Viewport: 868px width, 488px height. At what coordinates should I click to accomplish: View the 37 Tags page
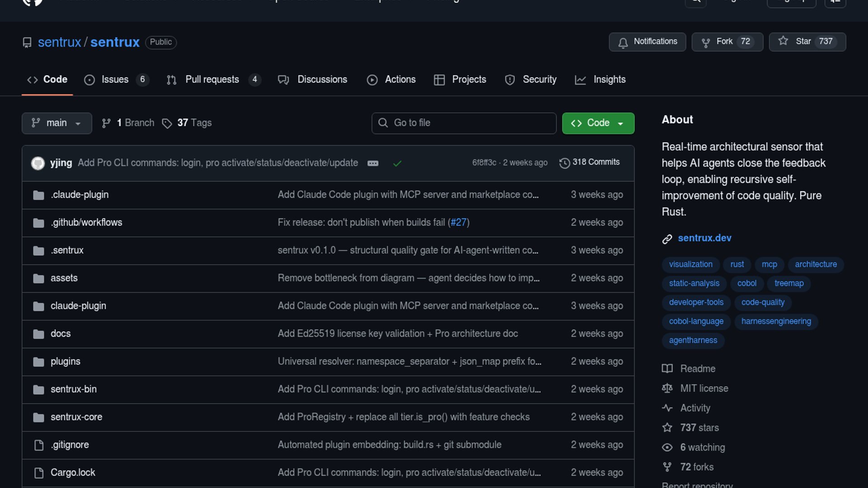(x=194, y=123)
